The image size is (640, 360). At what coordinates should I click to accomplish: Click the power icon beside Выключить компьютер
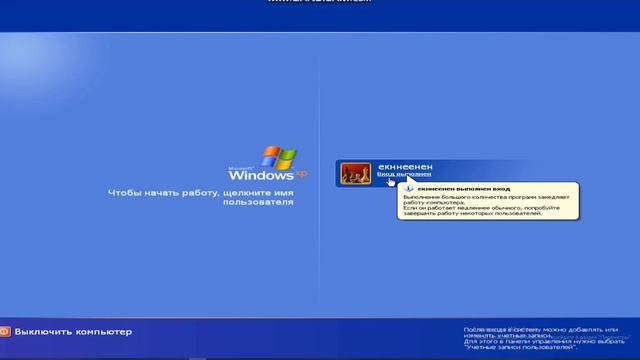coord(4,331)
